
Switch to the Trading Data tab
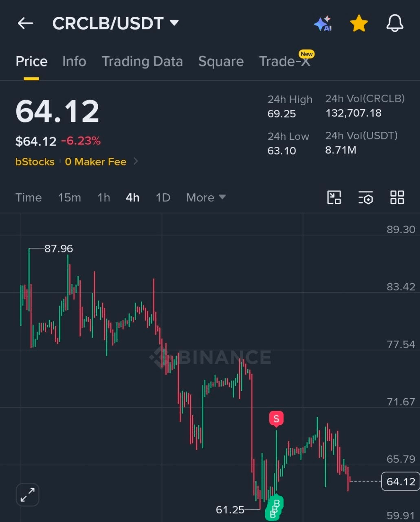pyautogui.click(x=142, y=61)
